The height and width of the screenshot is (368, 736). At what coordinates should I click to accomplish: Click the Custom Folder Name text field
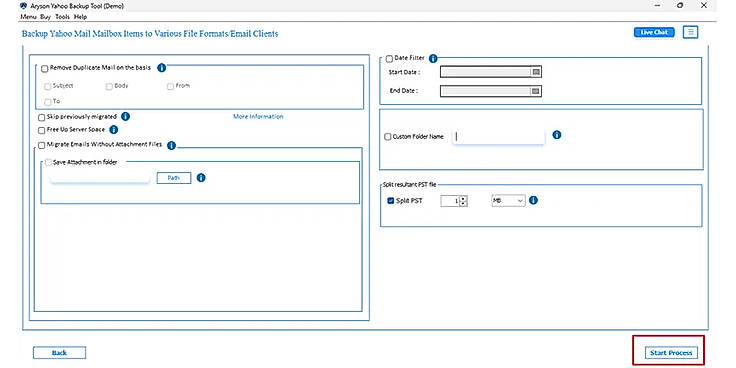click(498, 137)
